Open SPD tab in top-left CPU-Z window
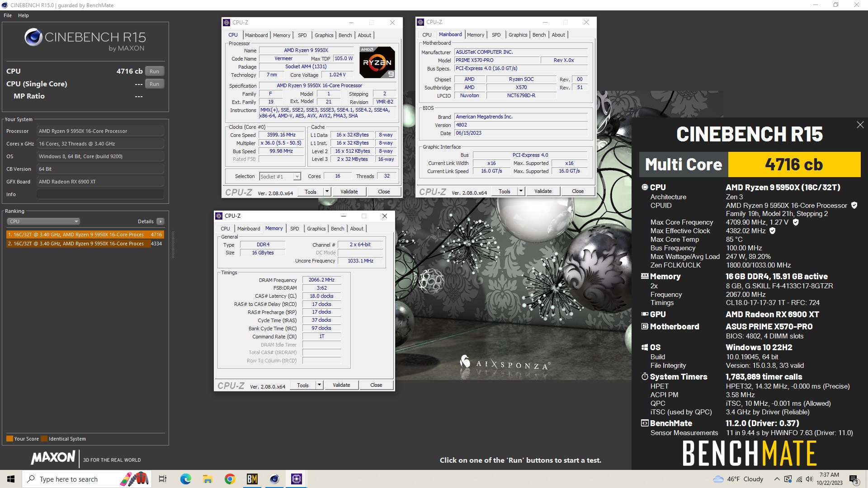 tap(302, 35)
